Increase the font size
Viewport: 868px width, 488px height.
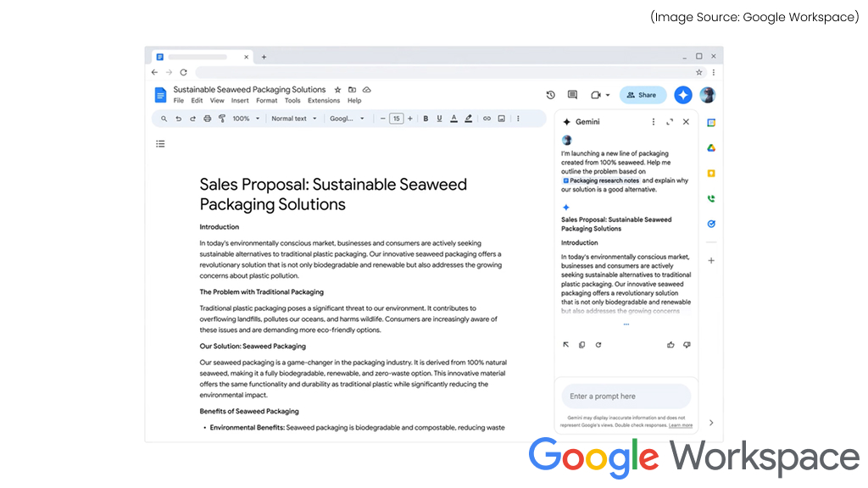point(410,119)
